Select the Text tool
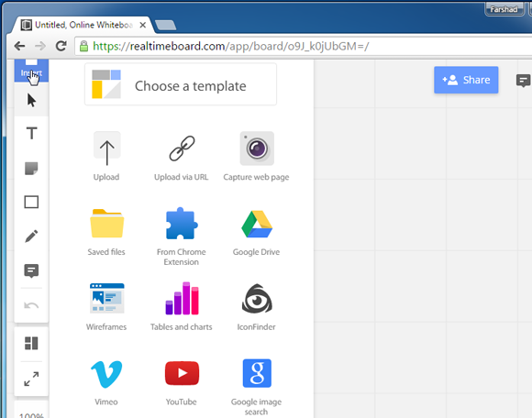The width and height of the screenshot is (532, 418). [x=31, y=133]
